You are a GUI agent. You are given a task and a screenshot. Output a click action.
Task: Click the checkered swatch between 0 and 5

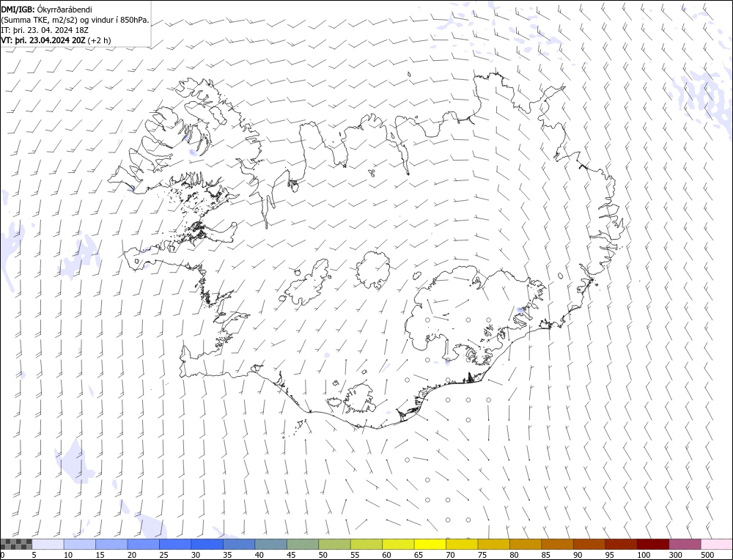[16, 544]
